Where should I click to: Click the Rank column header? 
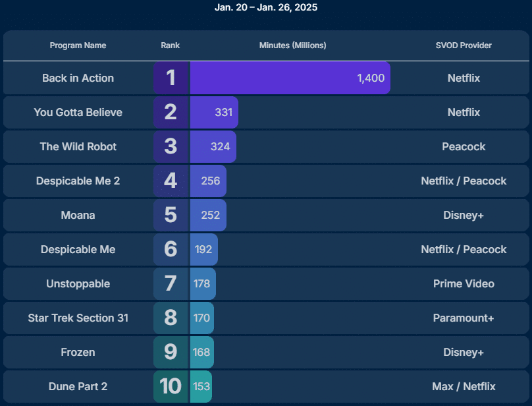[x=170, y=45]
